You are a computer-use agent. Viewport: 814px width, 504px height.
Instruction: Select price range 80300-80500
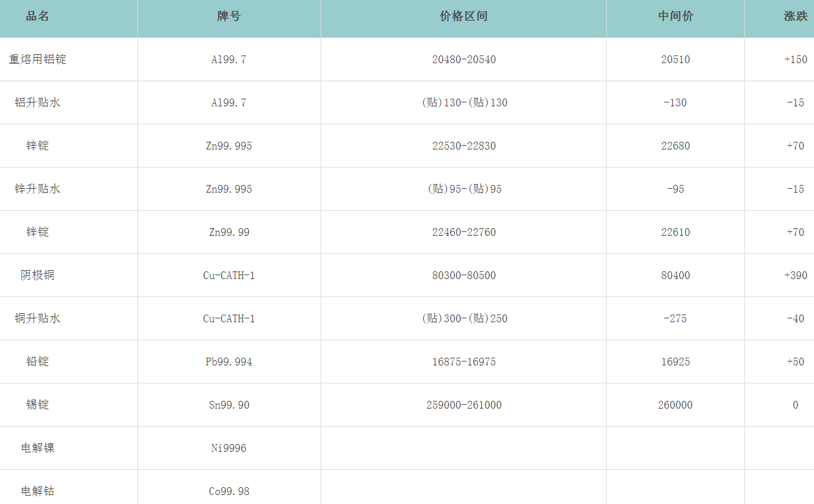[x=464, y=275]
